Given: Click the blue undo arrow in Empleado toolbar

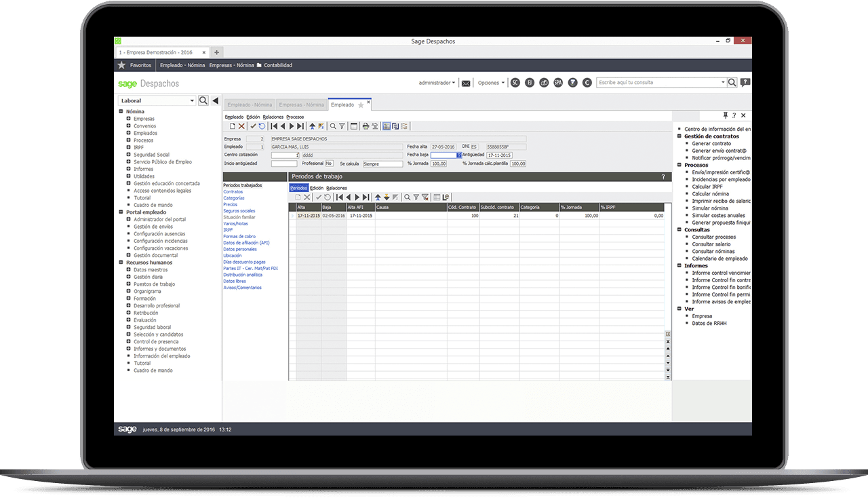Looking at the screenshot, I should [x=262, y=126].
